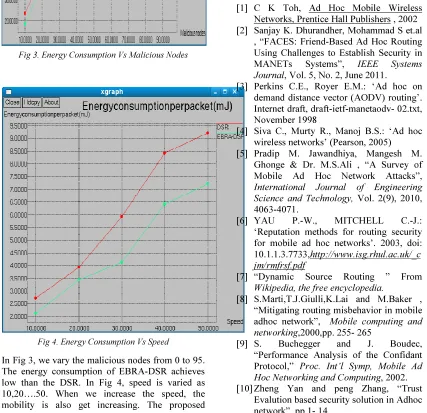Screen dimensions: 427x413
Task: Click the green EBRA-DSR data point at speed 50
Action: point(208,184)
